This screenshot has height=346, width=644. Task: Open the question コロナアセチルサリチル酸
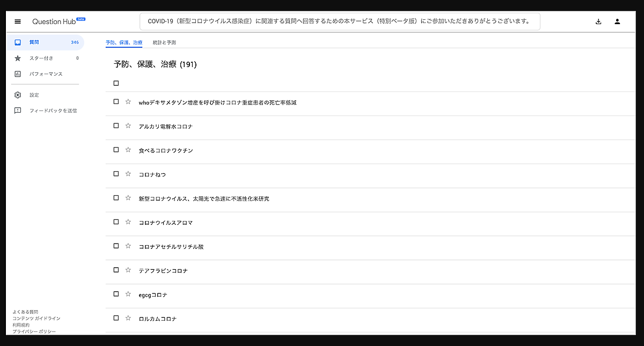coord(171,247)
